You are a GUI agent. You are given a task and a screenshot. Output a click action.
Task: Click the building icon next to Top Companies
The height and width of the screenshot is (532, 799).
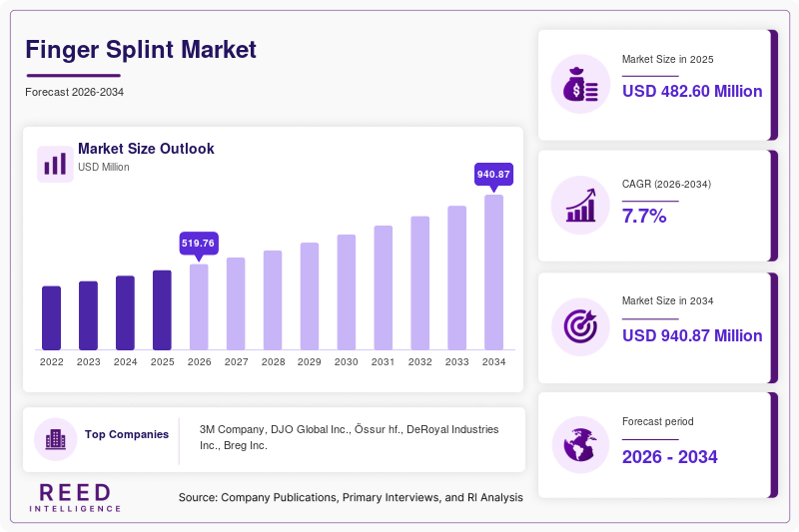[56, 439]
